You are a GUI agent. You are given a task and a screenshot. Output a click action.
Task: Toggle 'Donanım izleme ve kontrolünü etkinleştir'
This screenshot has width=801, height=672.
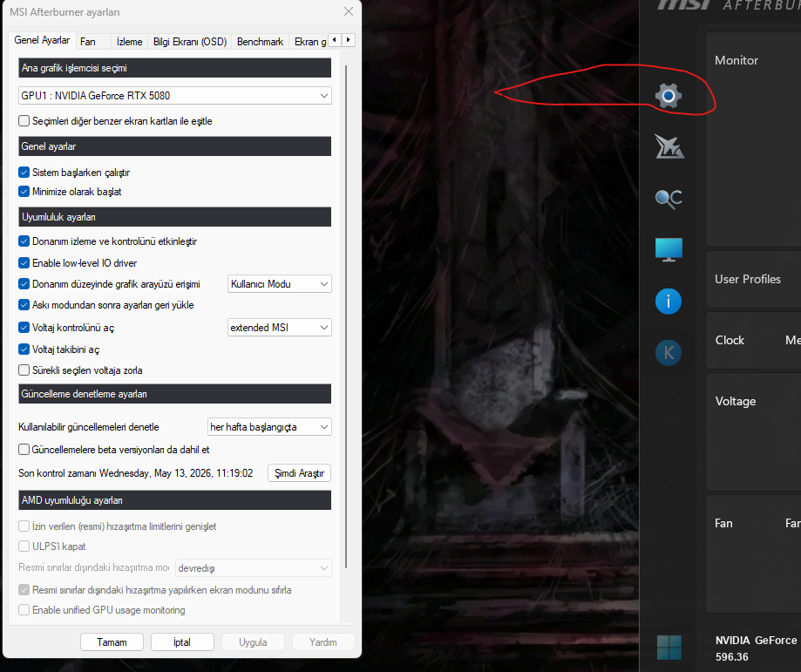pos(24,241)
